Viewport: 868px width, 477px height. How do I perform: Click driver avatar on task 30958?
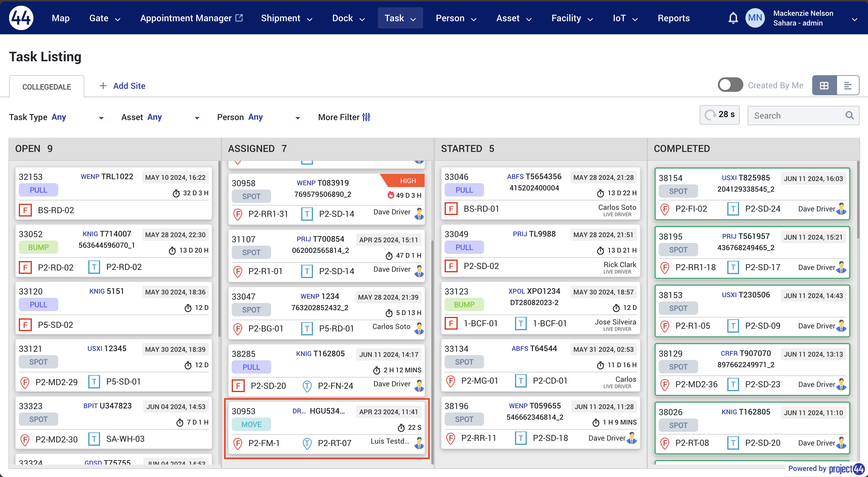(419, 213)
